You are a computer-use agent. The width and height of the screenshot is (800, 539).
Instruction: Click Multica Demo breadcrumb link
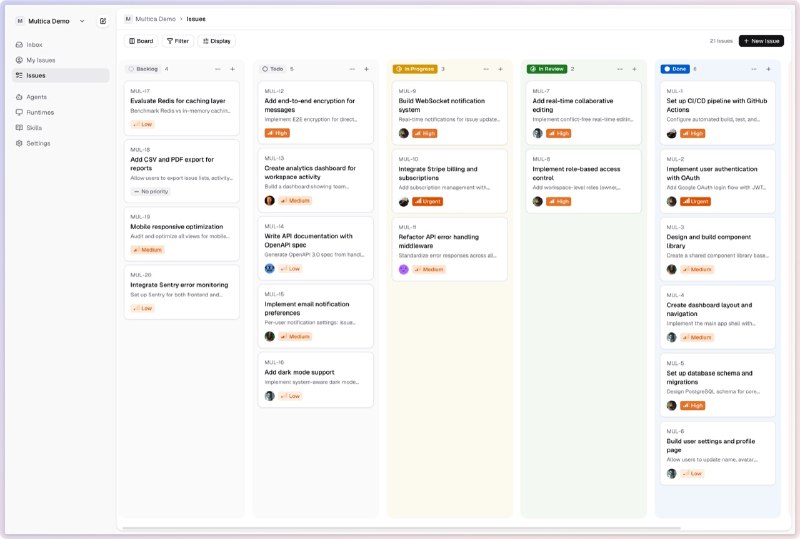point(155,19)
